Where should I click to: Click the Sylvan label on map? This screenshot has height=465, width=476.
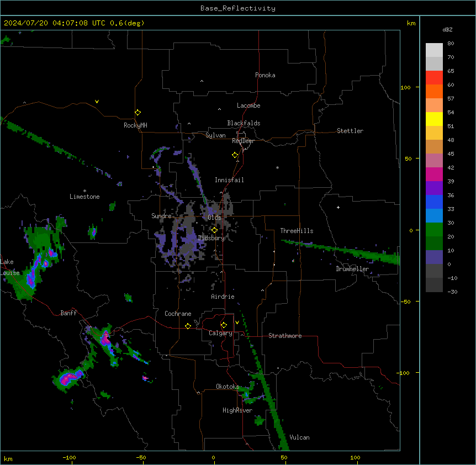point(215,135)
